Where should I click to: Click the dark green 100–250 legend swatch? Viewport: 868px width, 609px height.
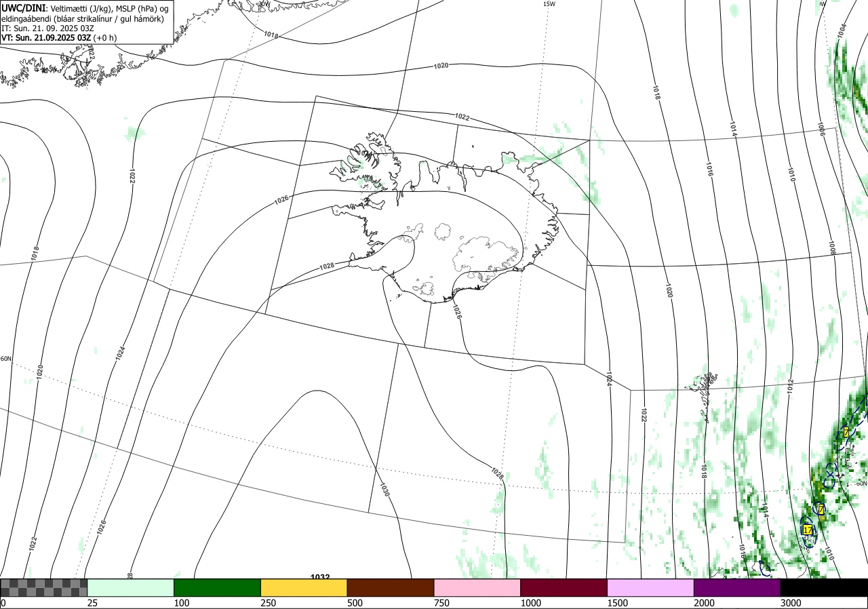coord(217,587)
